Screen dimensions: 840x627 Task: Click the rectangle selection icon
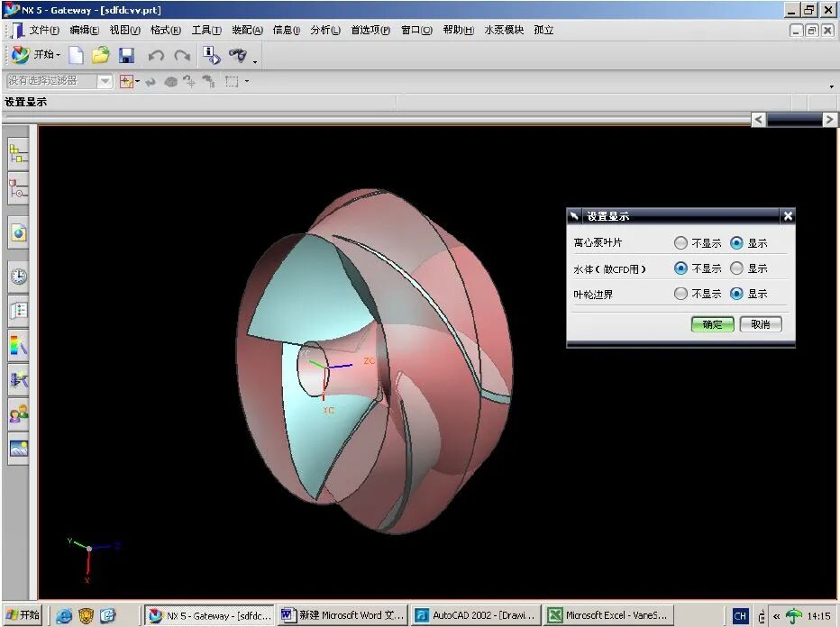click(x=232, y=81)
